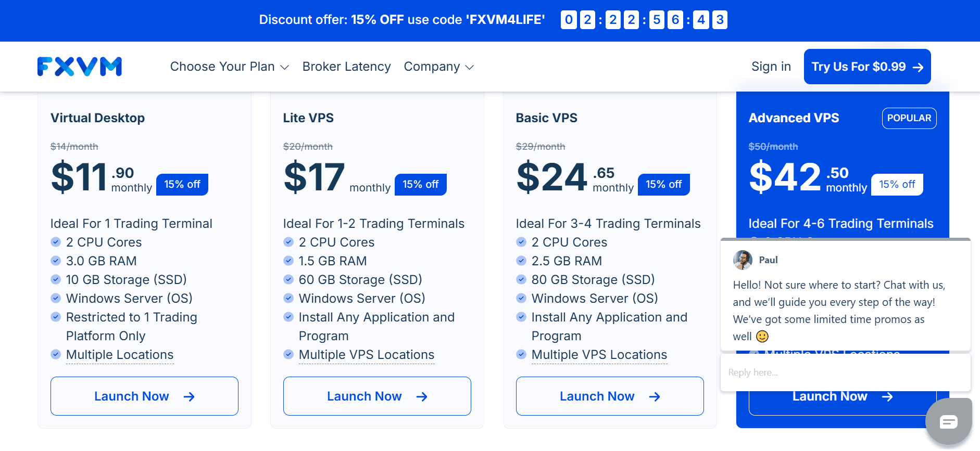980x451 pixels.
Task: Click Paul's avatar in chat popup
Action: 743,260
